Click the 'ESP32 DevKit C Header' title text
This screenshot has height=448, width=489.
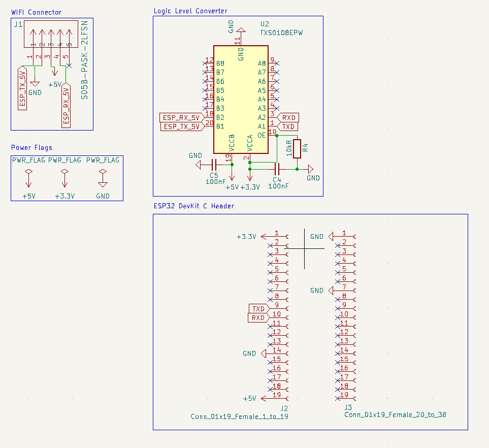click(x=194, y=206)
